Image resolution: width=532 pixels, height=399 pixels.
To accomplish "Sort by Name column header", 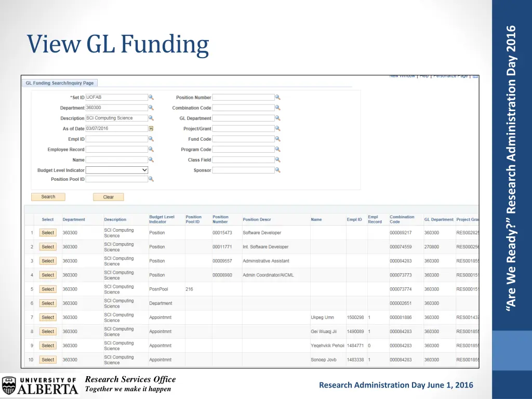I will pos(316,220).
